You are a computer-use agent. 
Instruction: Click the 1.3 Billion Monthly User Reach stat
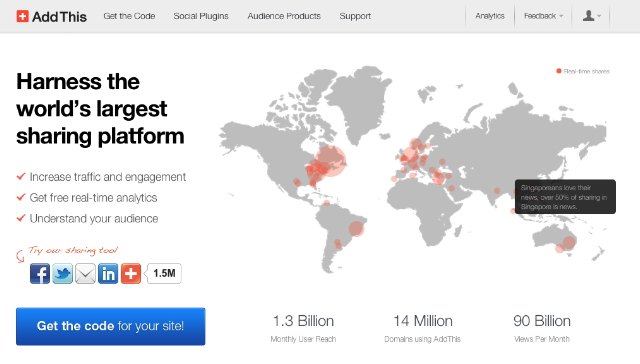303,328
